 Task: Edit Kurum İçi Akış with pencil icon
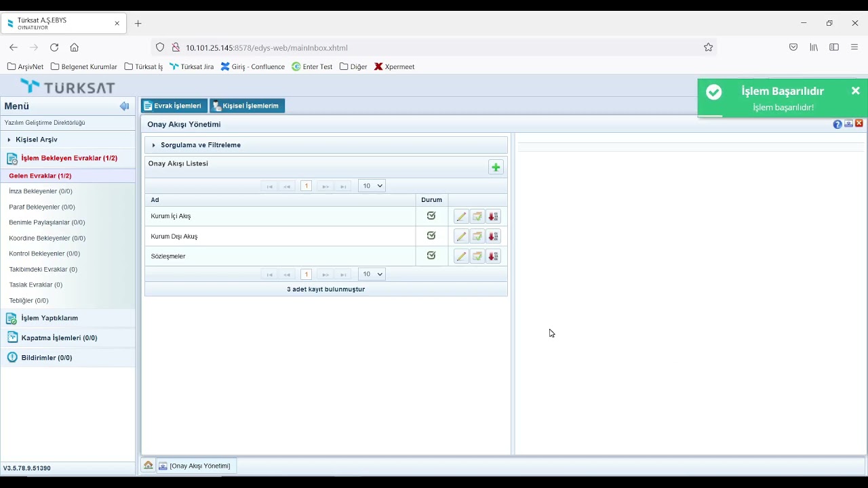point(461,216)
